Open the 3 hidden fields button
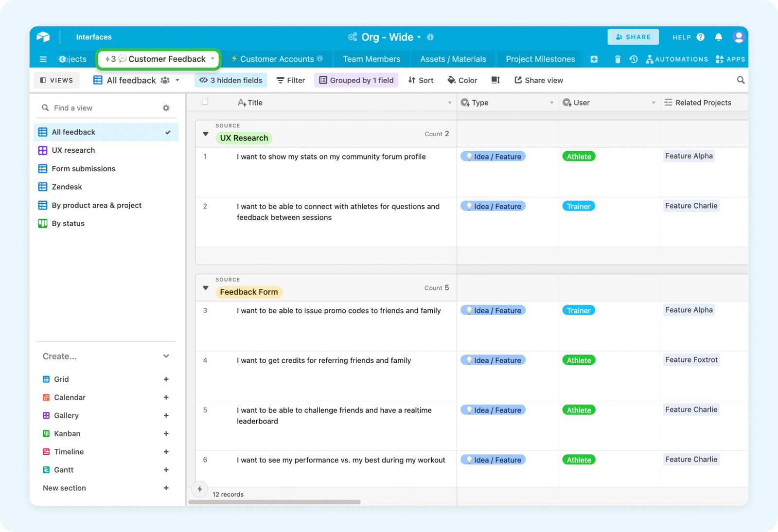 click(x=230, y=80)
